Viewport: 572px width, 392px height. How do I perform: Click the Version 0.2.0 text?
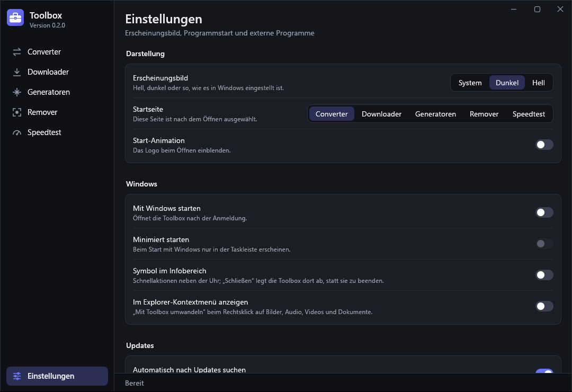48,25
